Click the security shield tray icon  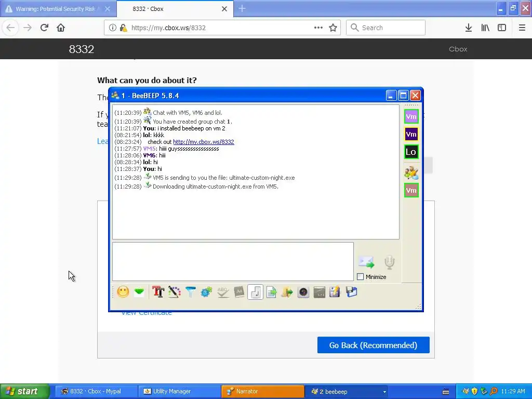click(x=474, y=391)
